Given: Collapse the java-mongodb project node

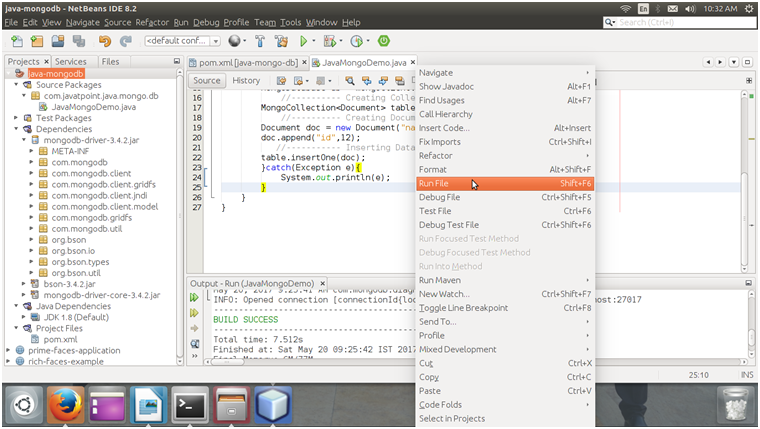Looking at the screenshot, I should 8,74.
